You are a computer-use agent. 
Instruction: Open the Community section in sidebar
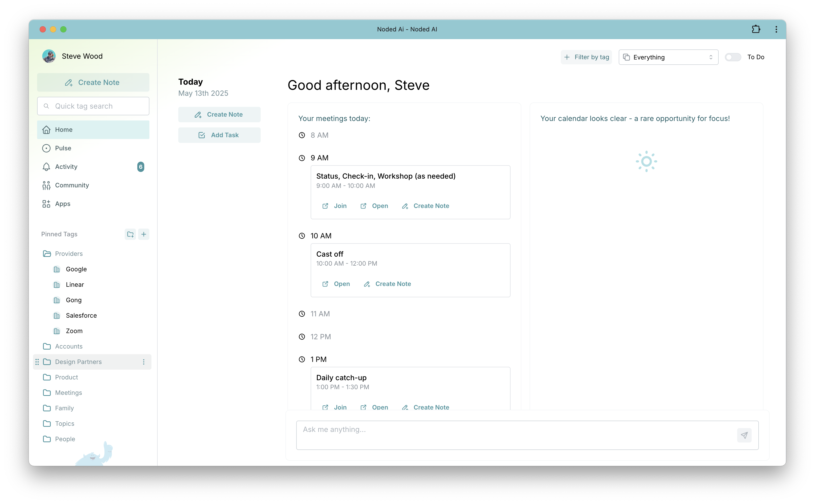point(72,185)
